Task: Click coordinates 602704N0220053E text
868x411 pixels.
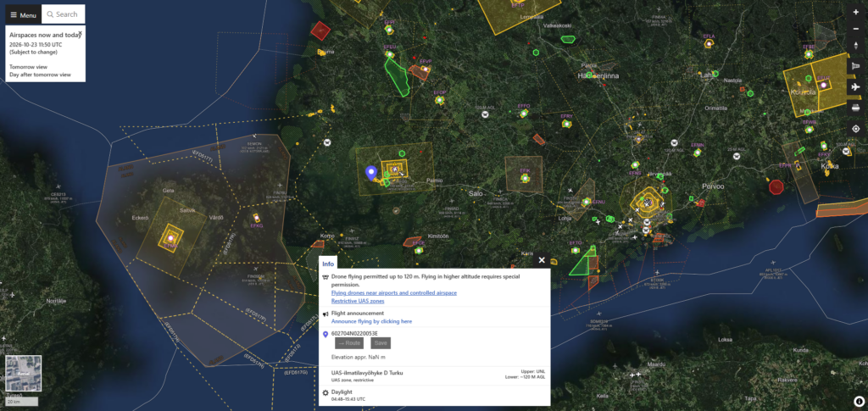Action: point(354,334)
